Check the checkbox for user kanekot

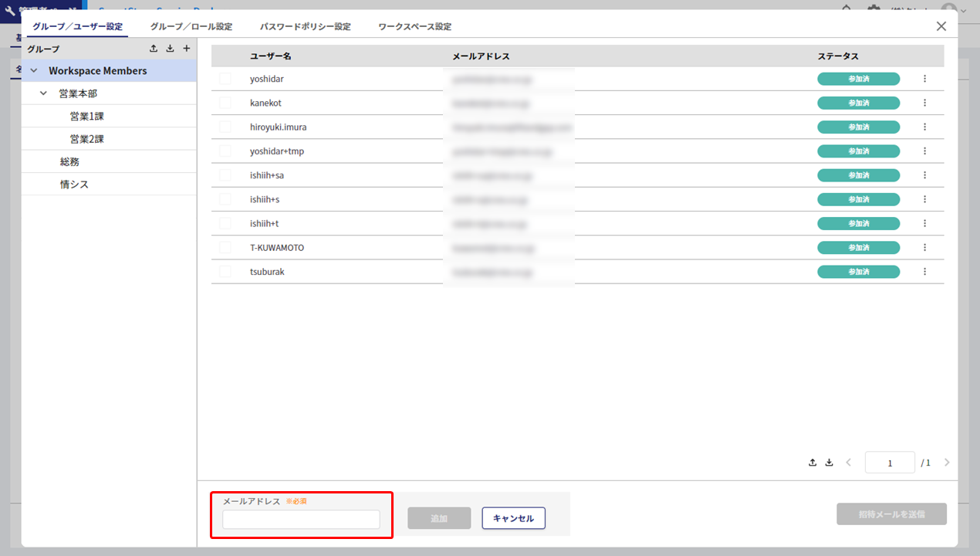coord(225,103)
